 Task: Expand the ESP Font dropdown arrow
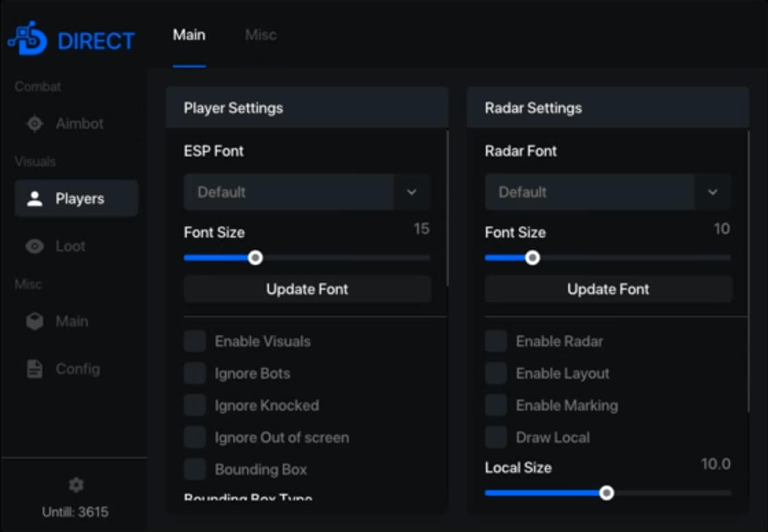pos(412,192)
